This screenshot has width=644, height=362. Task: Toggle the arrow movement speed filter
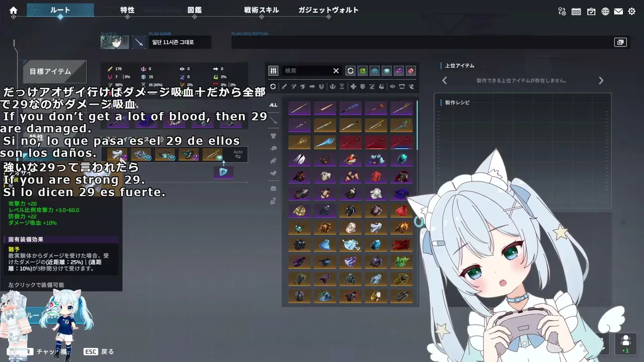(312, 86)
